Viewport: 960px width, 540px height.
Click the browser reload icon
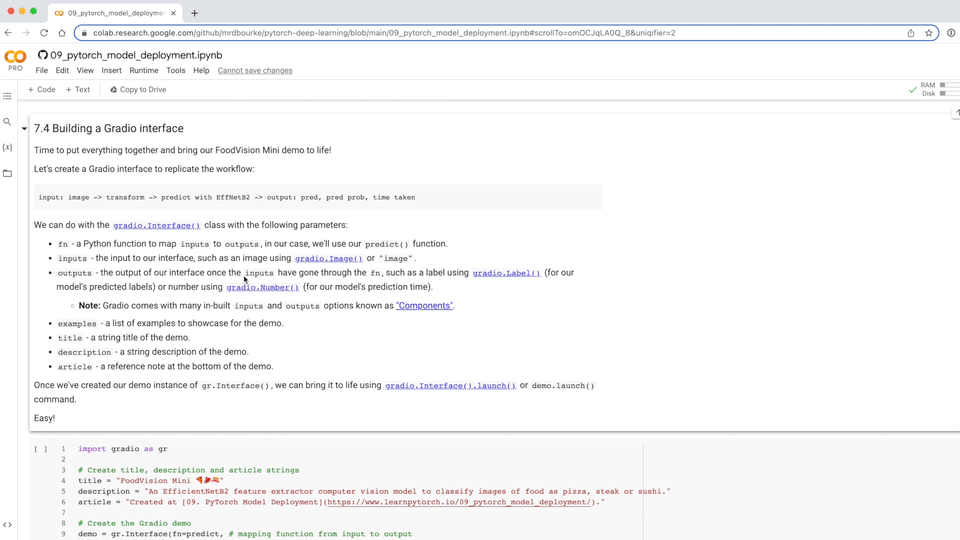pyautogui.click(x=44, y=33)
